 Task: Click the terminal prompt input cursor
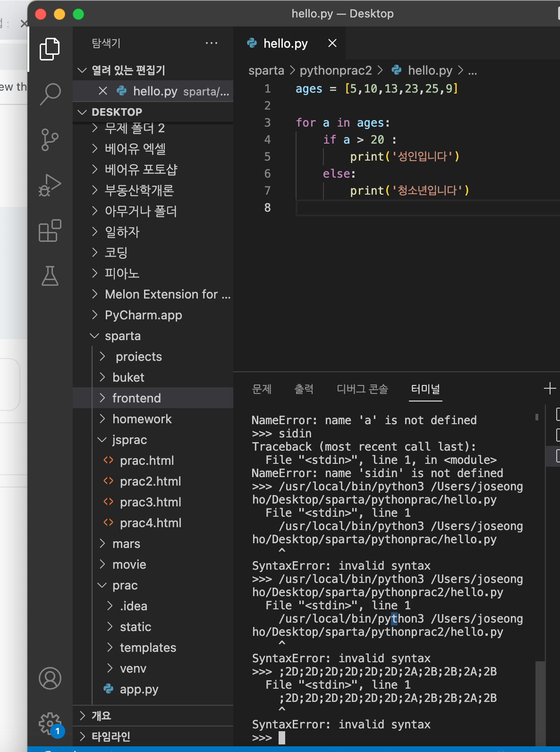click(282, 738)
